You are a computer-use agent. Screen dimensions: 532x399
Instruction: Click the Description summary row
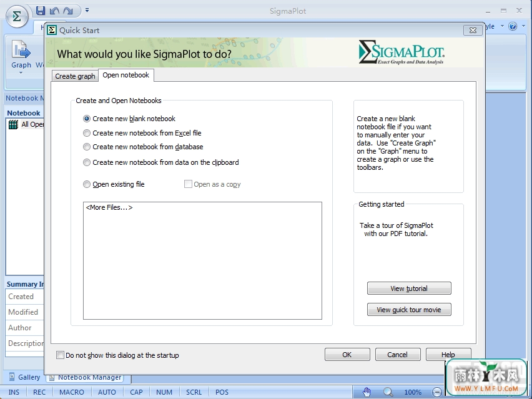click(24, 343)
